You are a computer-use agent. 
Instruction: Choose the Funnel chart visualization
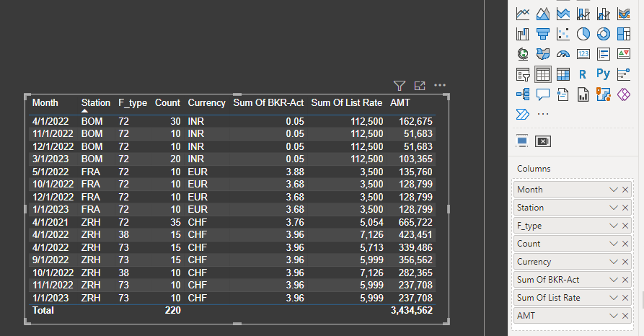tap(543, 33)
